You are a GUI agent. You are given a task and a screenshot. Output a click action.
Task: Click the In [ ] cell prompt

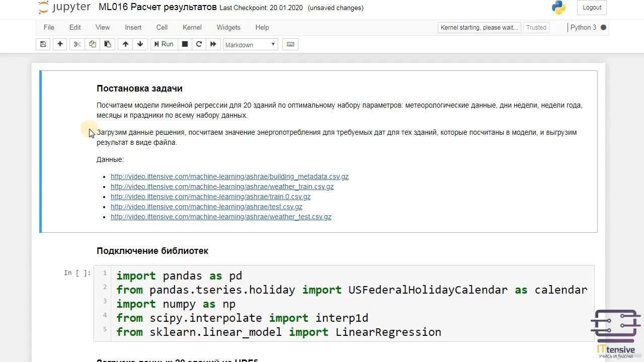(77, 273)
